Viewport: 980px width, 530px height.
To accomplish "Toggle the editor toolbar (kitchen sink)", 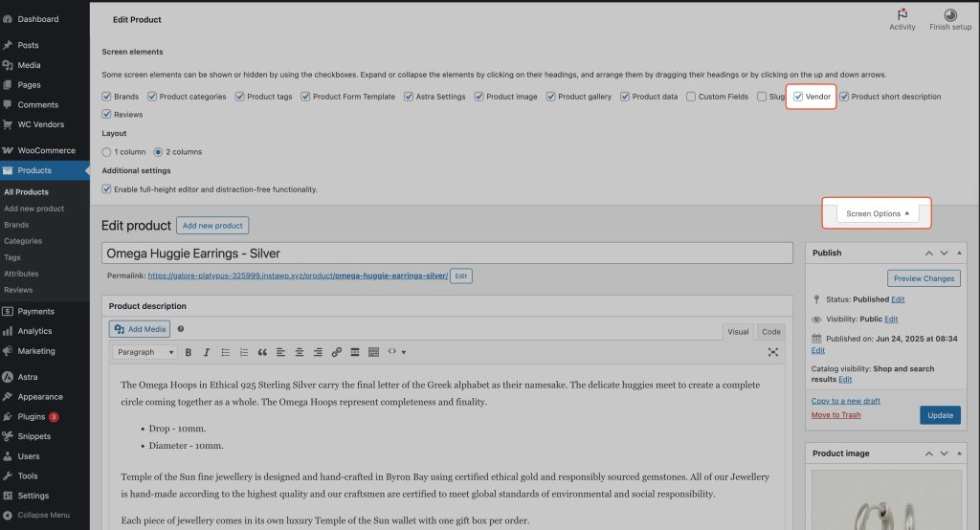I will click(374, 352).
